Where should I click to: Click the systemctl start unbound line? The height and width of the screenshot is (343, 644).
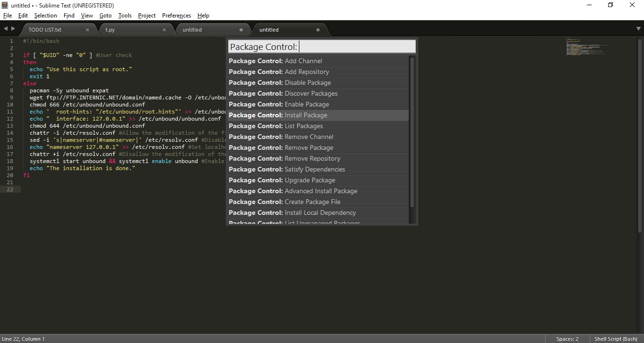pos(127,161)
